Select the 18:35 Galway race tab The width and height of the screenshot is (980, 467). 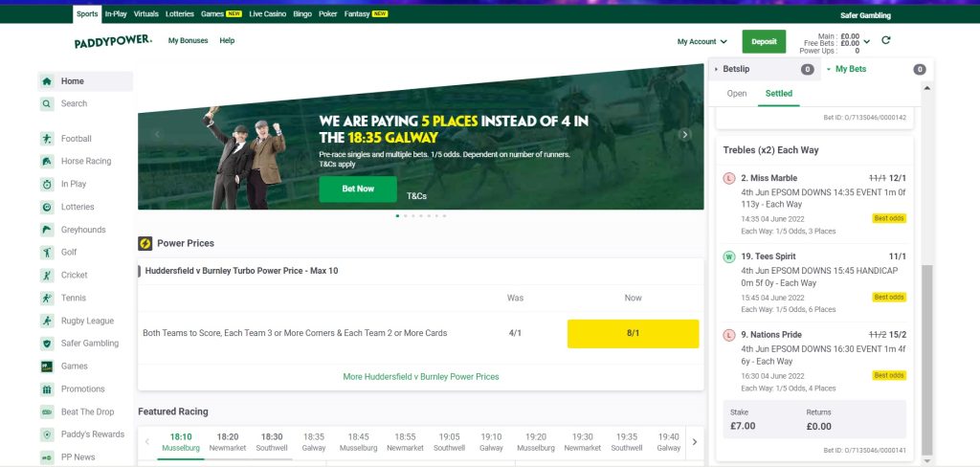[x=314, y=443]
